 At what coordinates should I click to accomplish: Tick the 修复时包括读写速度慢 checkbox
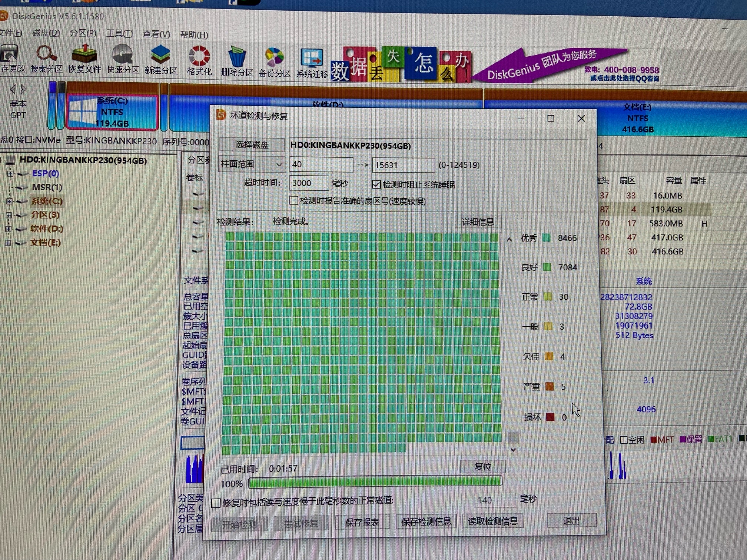216,503
